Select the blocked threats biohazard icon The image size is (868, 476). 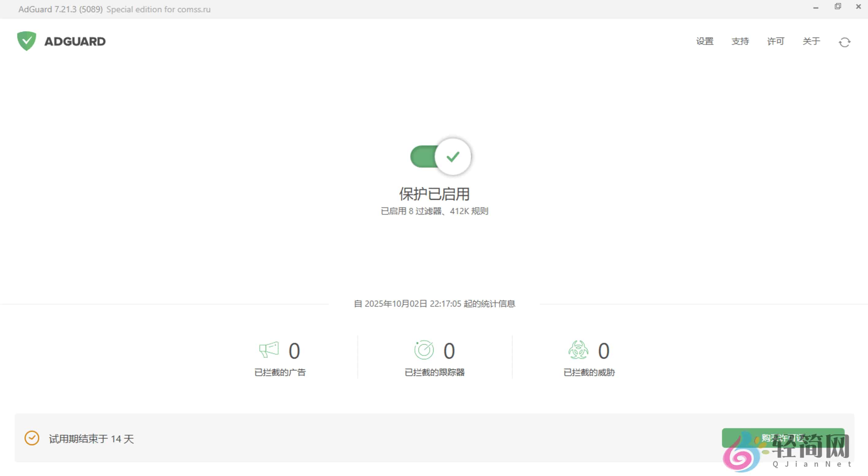pyautogui.click(x=579, y=350)
